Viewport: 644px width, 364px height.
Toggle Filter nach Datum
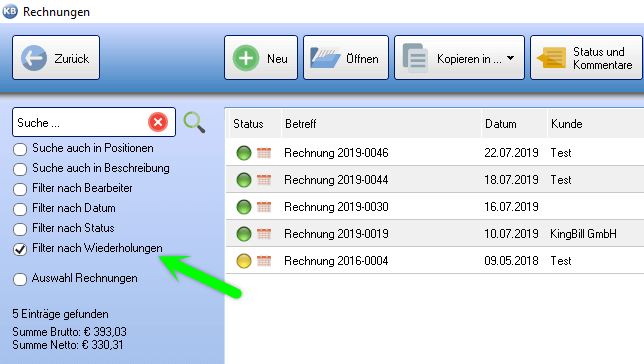click(20, 209)
